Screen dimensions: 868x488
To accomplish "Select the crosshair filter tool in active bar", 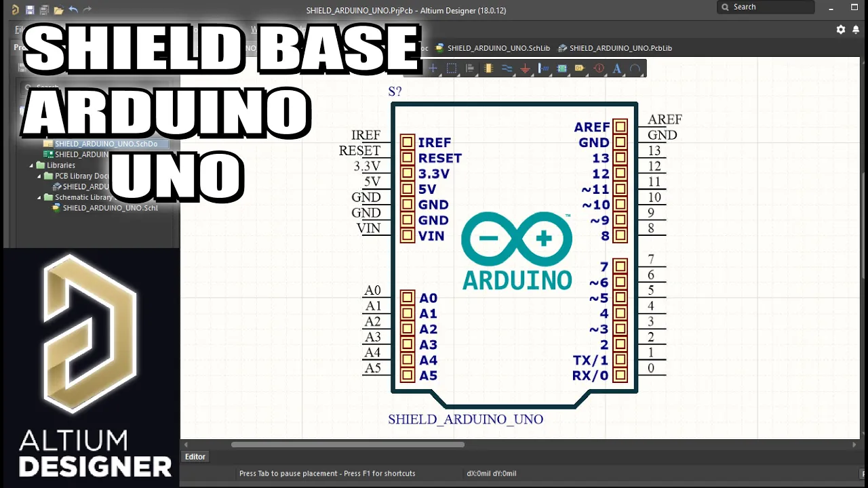I will (433, 68).
